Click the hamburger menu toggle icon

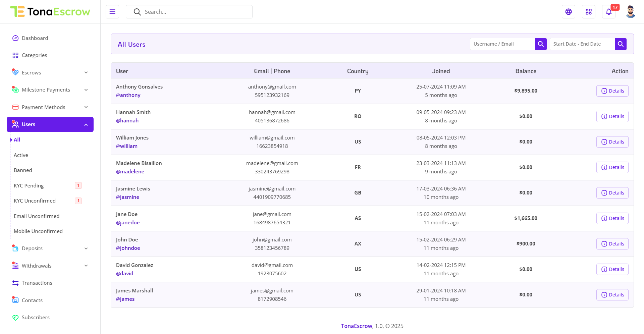pos(112,12)
